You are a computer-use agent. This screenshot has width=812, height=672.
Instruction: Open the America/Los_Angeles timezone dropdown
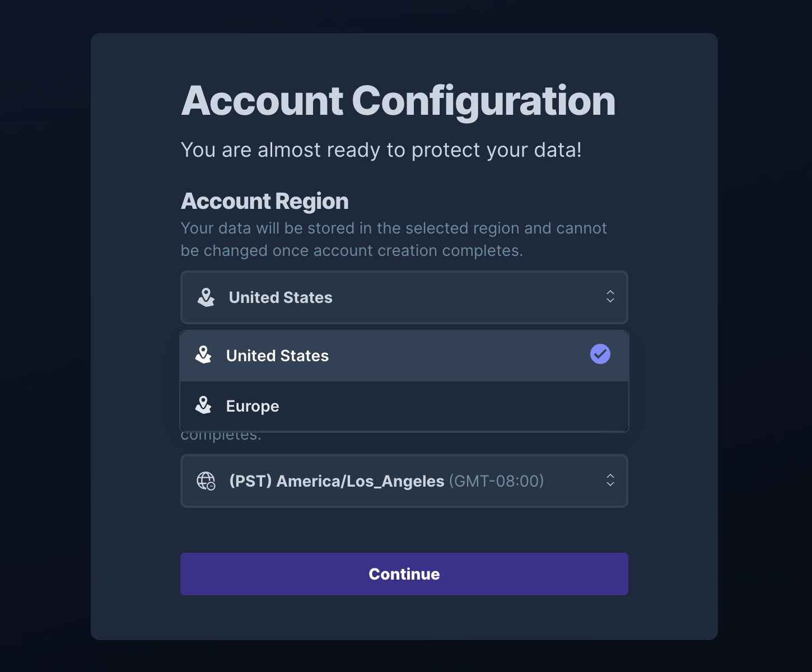(404, 481)
